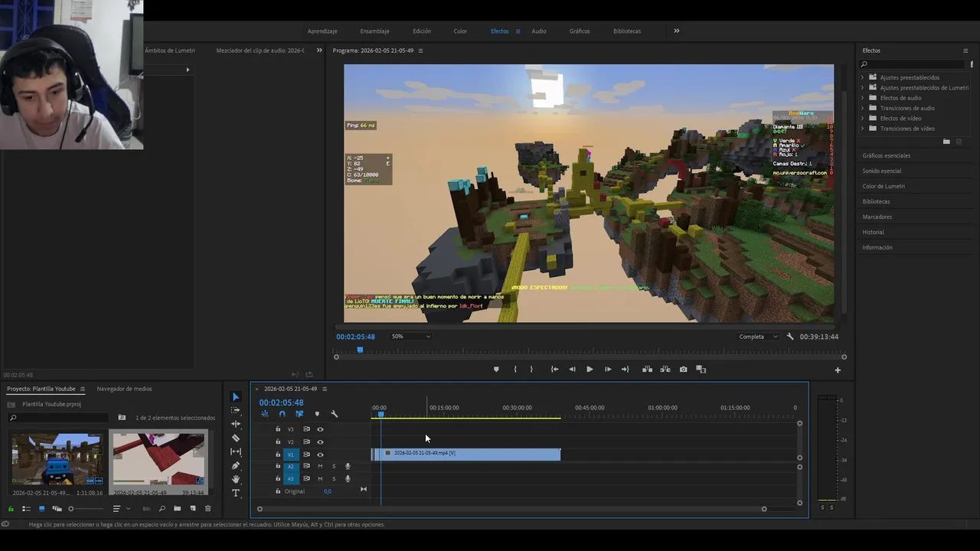Expand Efectos de vídeo folder
980x551 pixels.
(x=862, y=119)
